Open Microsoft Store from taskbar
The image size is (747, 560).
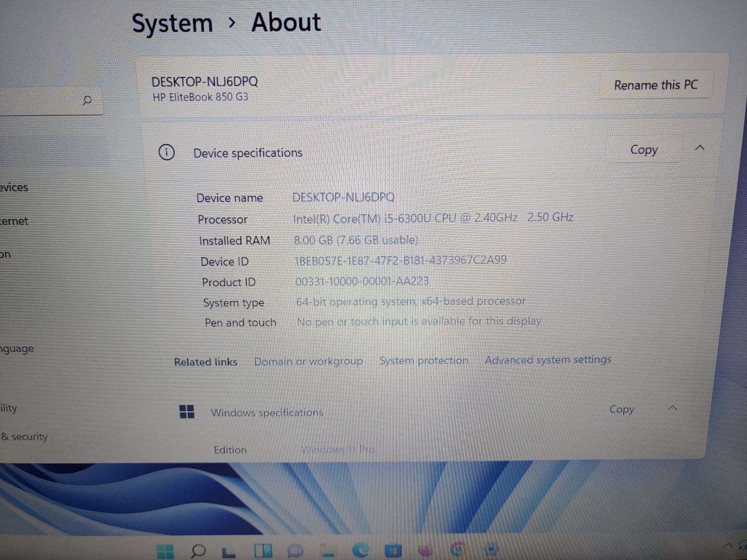[x=393, y=550]
